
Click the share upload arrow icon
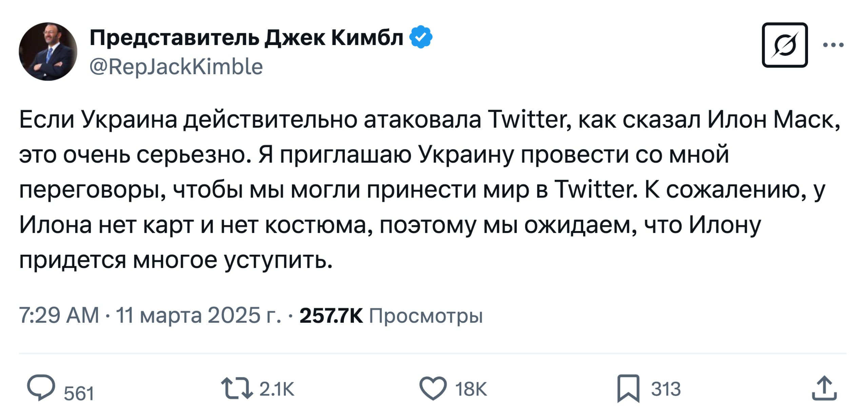point(824,388)
